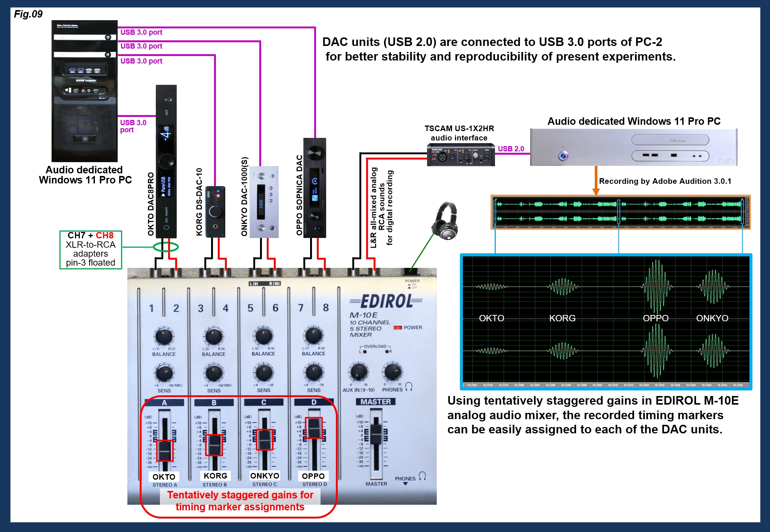Viewport: 770px width, 532px height.
Task: Click the SENS knob under channels 3/4
Action: point(214,373)
